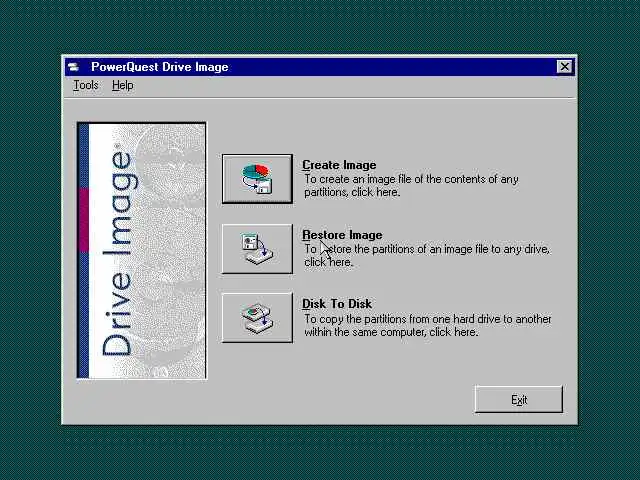Click the Exit button
640x480 pixels.
[519, 399]
